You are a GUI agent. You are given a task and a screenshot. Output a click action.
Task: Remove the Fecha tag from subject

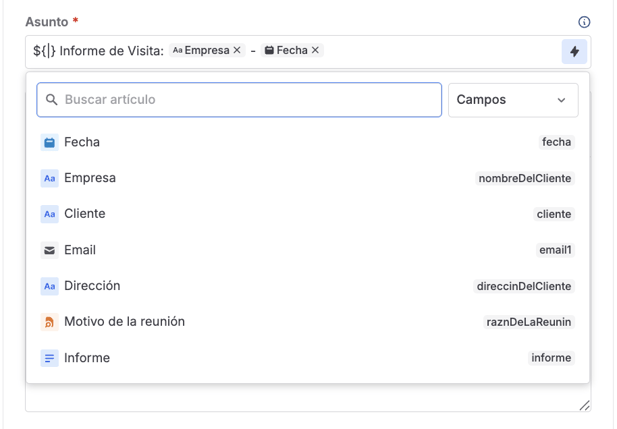[315, 50]
